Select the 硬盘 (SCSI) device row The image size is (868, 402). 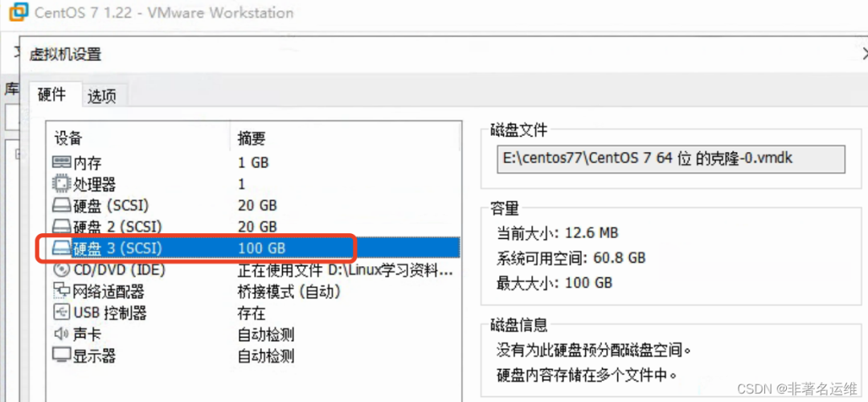point(253,206)
